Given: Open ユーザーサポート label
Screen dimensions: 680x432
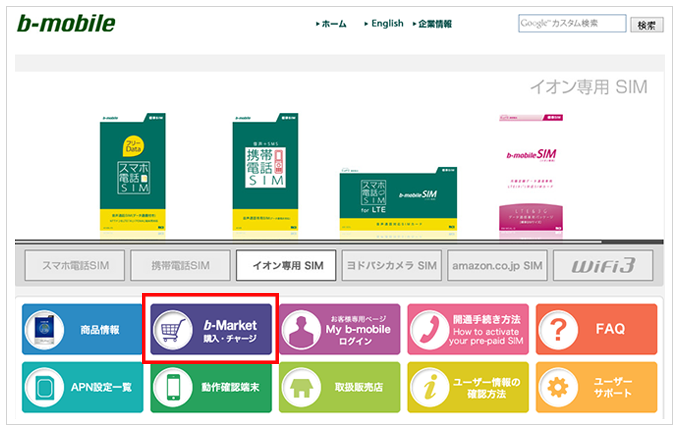Looking at the screenshot, I should pos(613,387).
